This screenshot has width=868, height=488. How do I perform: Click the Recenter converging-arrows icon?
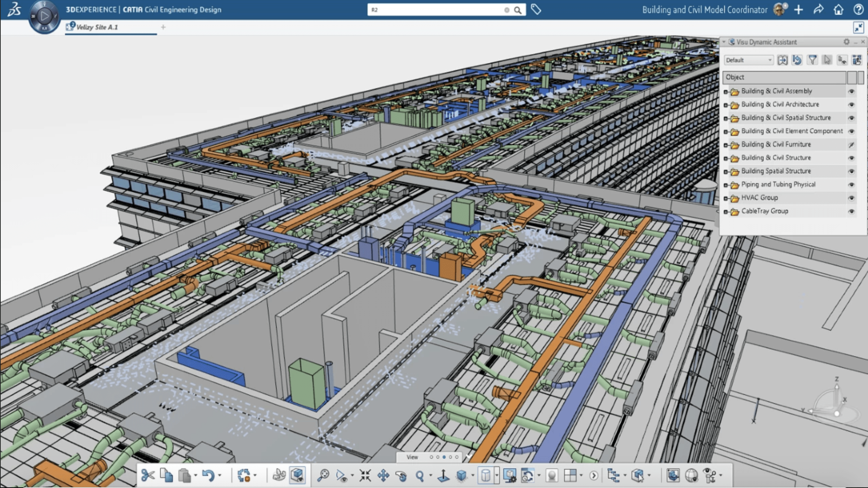coord(365,475)
